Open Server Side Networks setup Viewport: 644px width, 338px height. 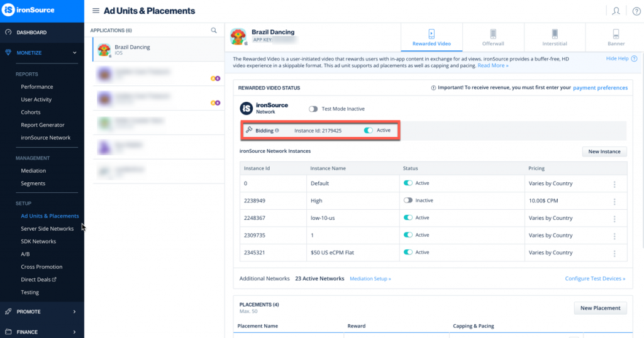tap(47, 229)
